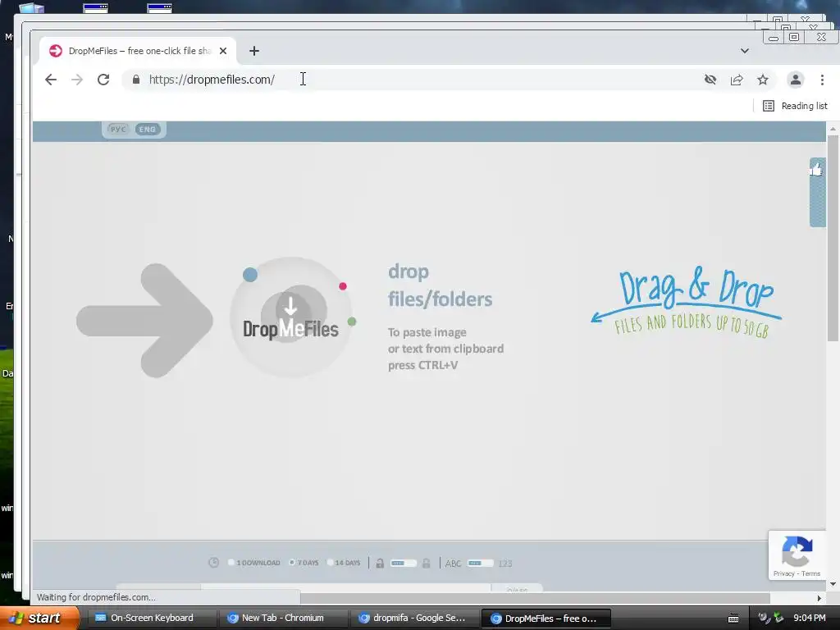Open Chromium three-dot menu
Screen dimensions: 840x630
(x=822, y=80)
